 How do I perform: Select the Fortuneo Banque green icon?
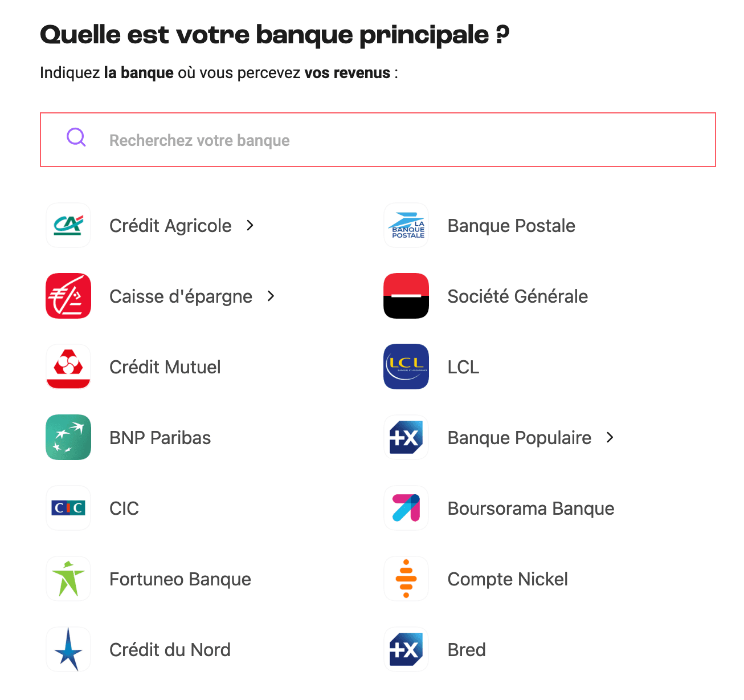[68, 579]
